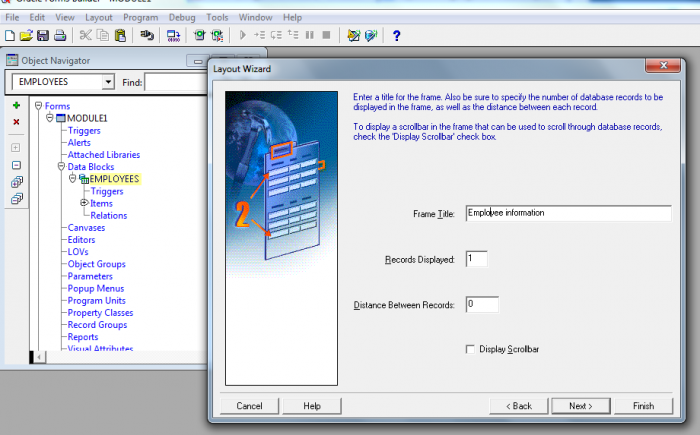This screenshot has width=700, height=435.
Task: Click the Pause debug icon
Action: (x=309, y=35)
